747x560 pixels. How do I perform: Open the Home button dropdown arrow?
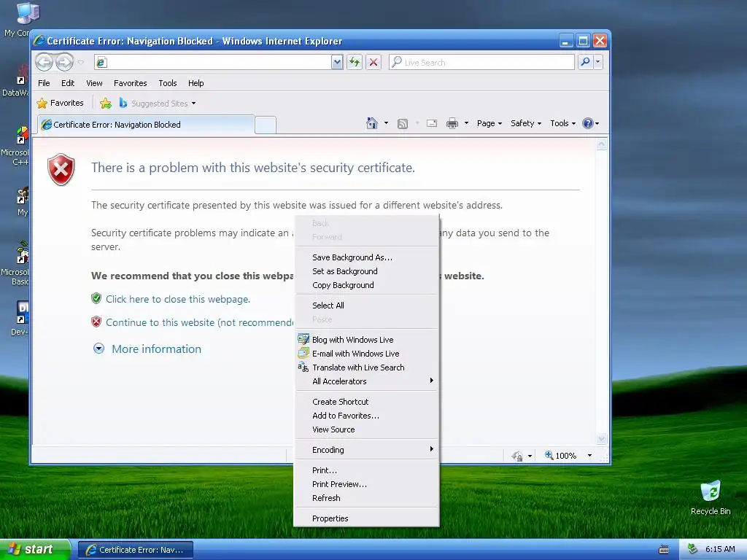(386, 123)
